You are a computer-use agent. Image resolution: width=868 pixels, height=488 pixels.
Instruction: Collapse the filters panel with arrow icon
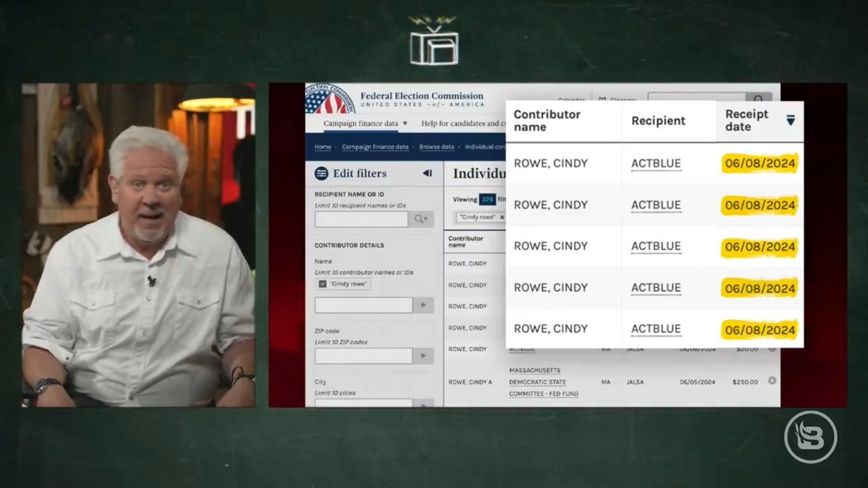pos(427,174)
